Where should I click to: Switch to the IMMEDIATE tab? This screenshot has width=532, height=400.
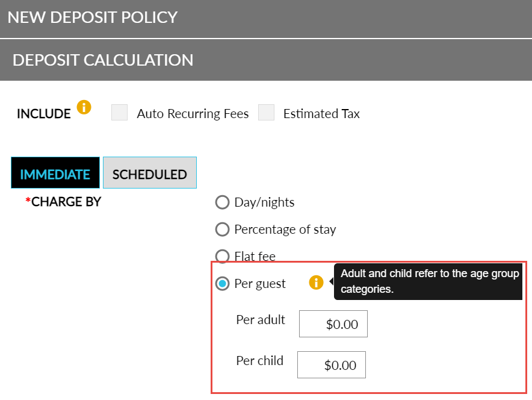click(x=55, y=174)
